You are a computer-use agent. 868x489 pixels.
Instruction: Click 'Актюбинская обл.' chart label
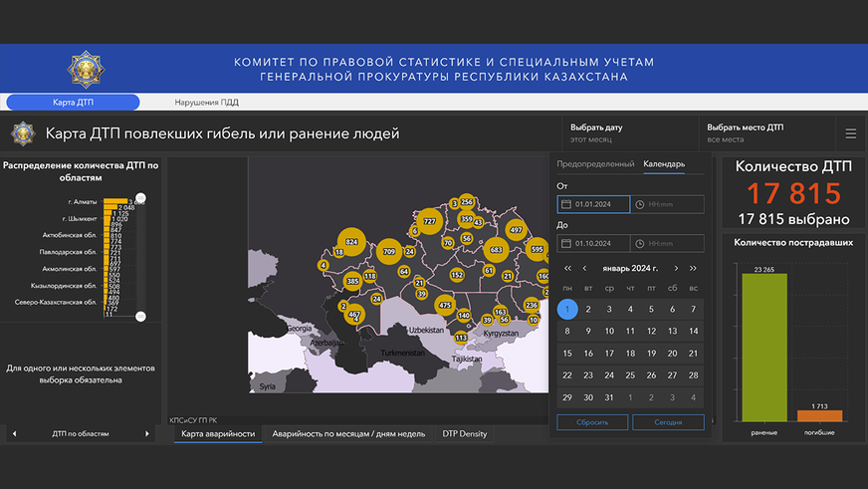70,235
